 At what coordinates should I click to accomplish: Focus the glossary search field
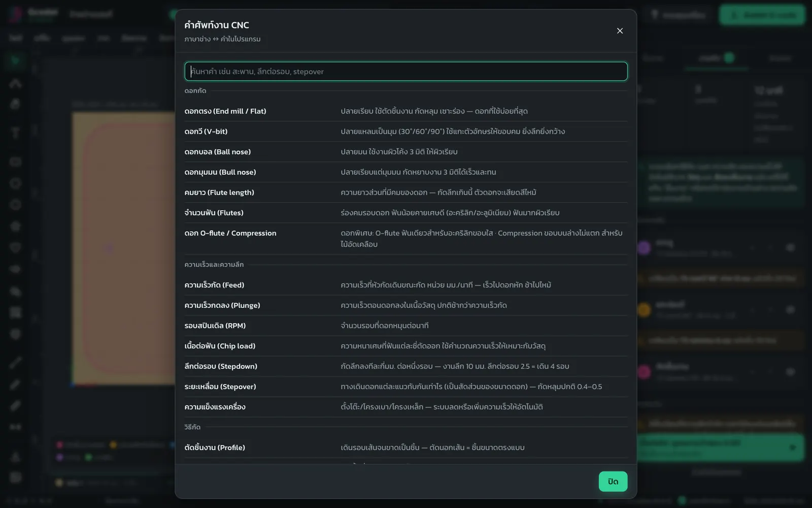click(406, 72)
